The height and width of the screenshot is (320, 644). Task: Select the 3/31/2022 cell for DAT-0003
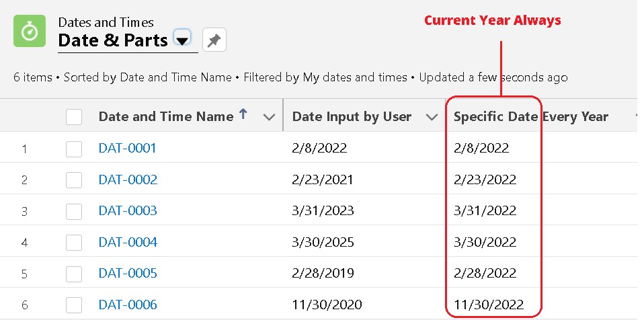(485, 210)
